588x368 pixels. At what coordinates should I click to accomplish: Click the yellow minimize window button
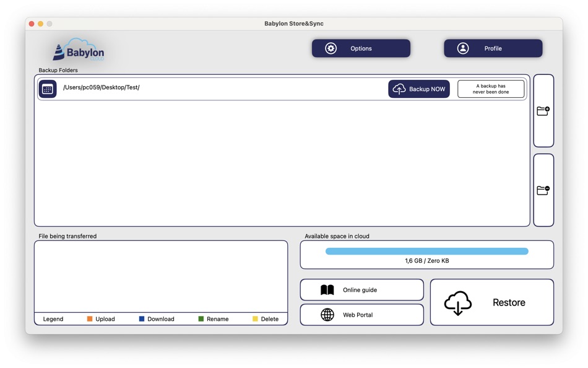coord(40,24)
